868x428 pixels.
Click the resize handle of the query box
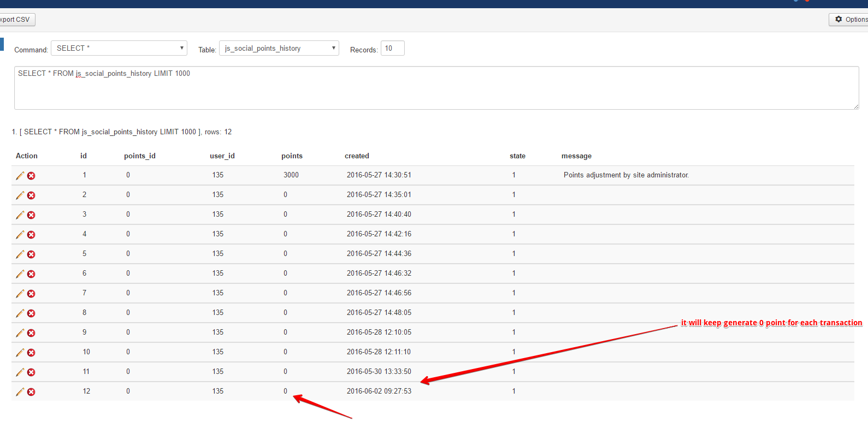[x=856, y=106]
